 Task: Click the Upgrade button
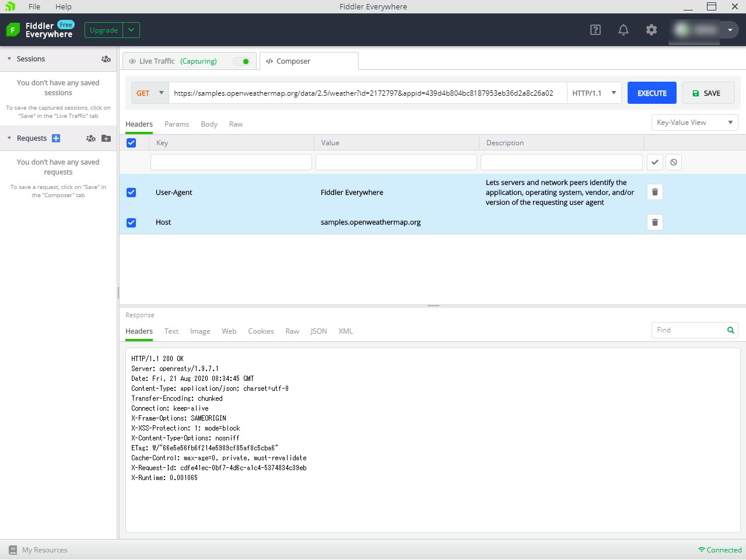pyautogui.click(x=104, y=30)
